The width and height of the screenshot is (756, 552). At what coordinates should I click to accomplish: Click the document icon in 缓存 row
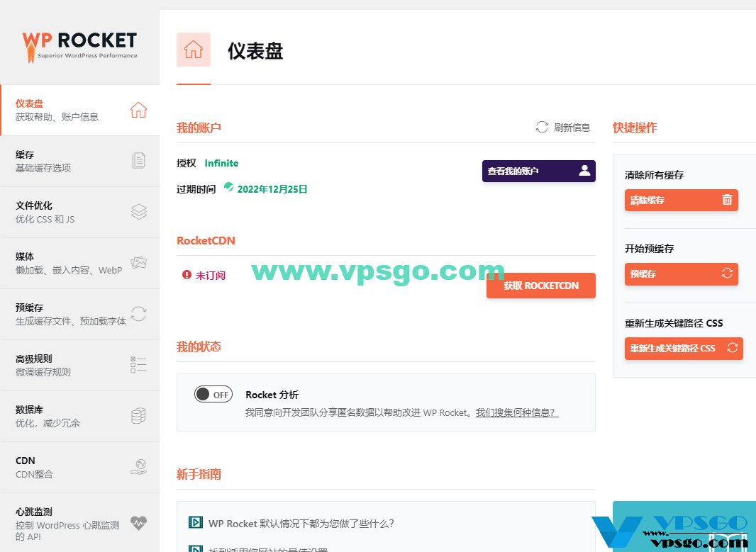point(138,160)
